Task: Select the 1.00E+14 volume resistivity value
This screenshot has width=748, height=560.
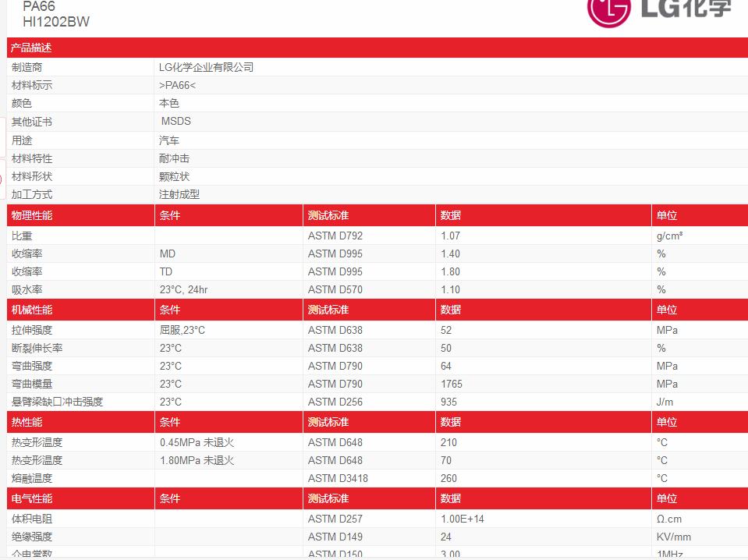Action: coord(463,519)
